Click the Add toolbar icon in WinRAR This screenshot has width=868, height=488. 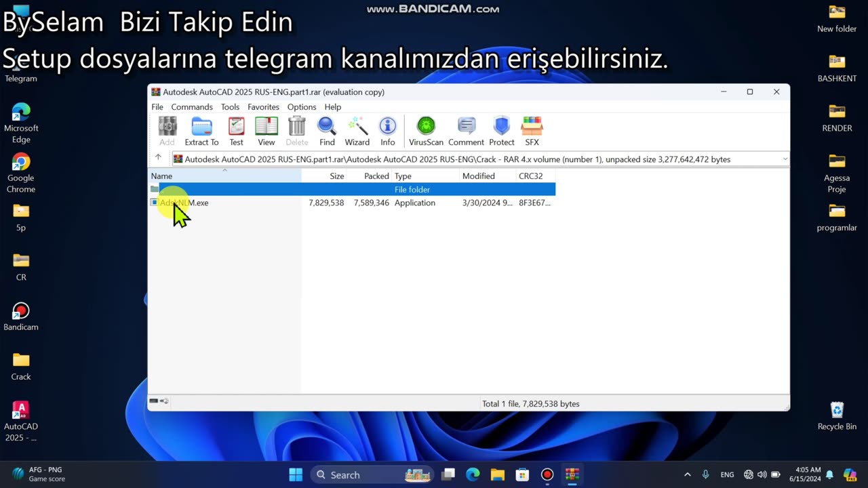point(167,131)
